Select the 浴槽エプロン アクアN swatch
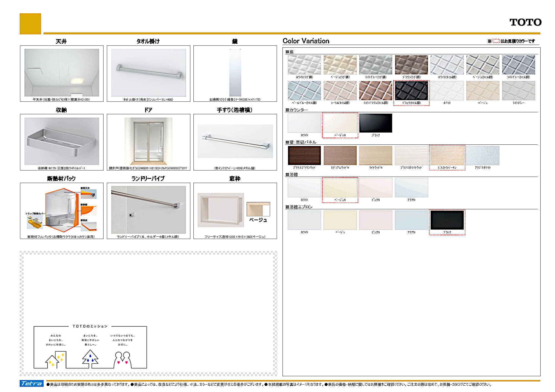Screen dimensions: 555x392 412,220
